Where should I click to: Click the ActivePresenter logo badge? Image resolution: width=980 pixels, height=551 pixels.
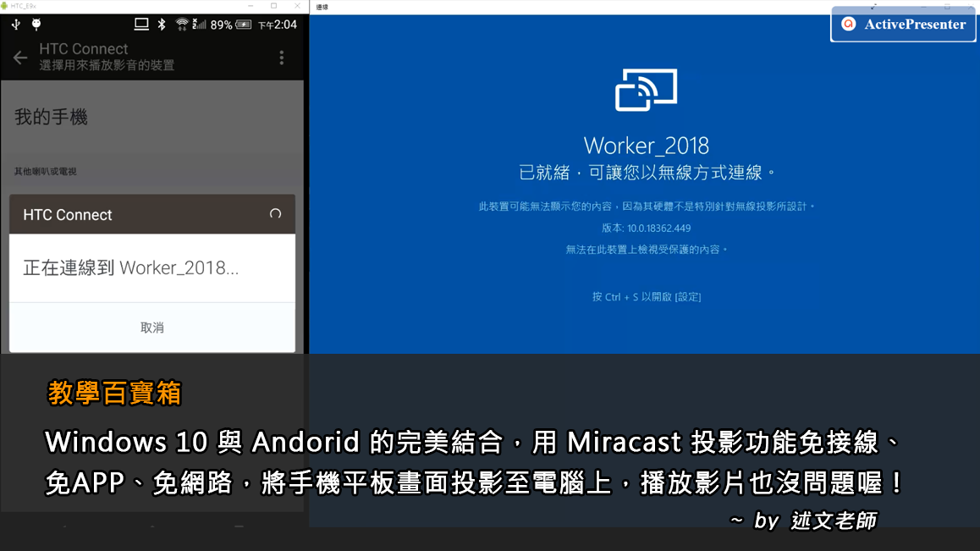903,25
